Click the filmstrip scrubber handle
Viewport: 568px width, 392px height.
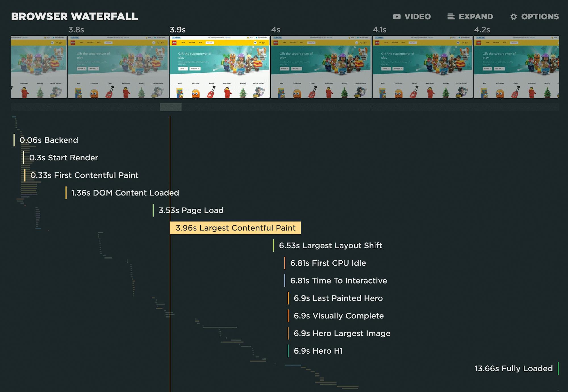171,107
